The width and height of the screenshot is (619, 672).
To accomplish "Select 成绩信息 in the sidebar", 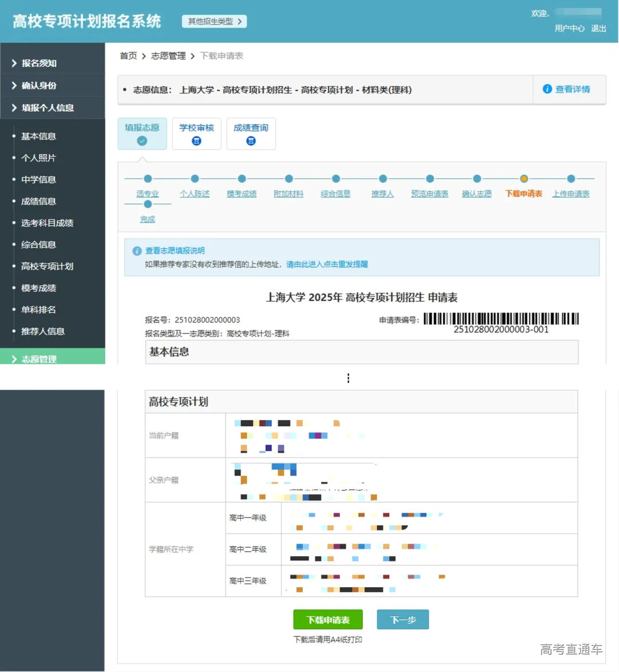I will click(x=38, y=201).
